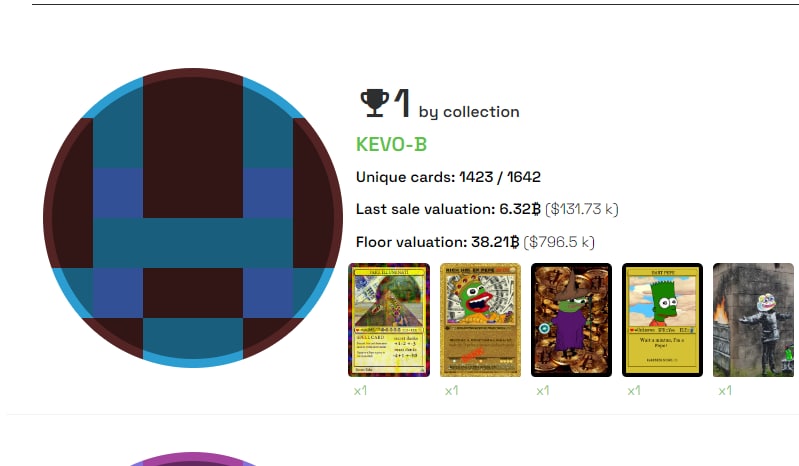Click x1 count under Illuminati card

pyautogui.click(x=360, y=391)
